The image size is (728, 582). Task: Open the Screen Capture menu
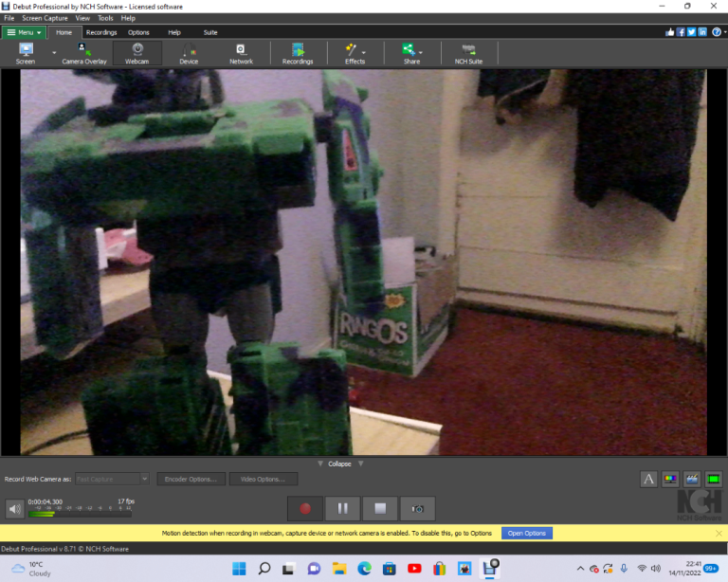point(45,18)
